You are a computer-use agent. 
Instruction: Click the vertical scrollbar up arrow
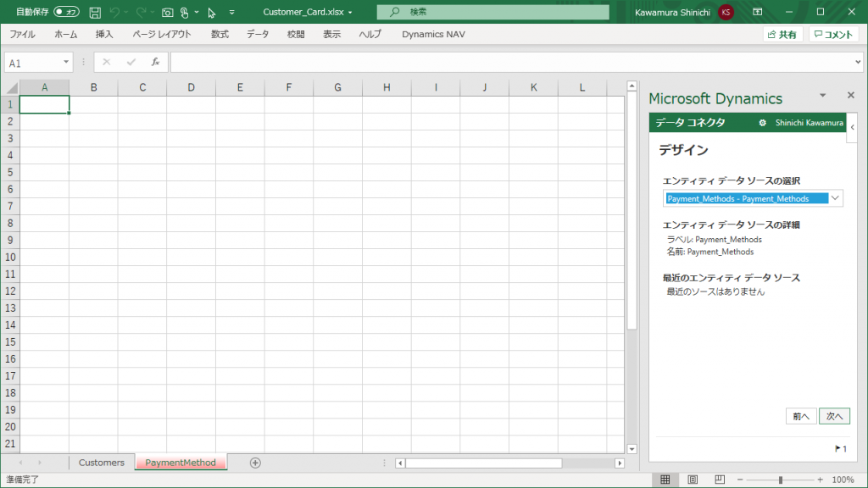(x=632, y=86)
